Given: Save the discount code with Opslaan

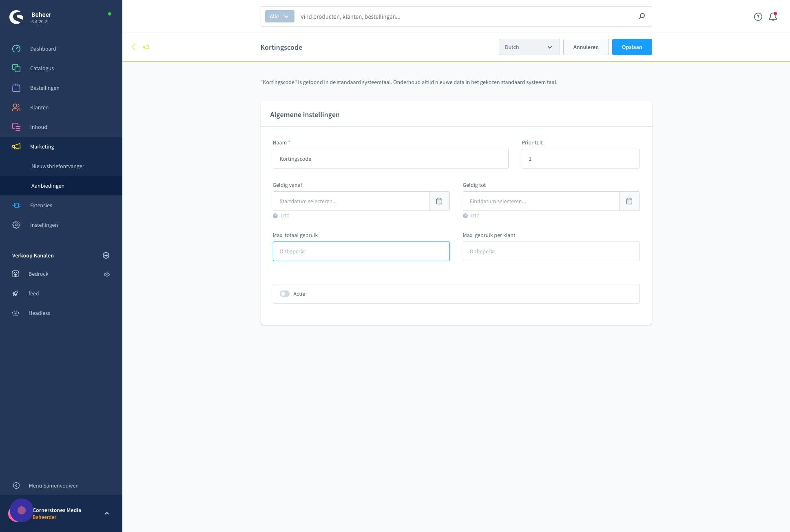Looking at the screenshot, I should click(x=632, y=47).
